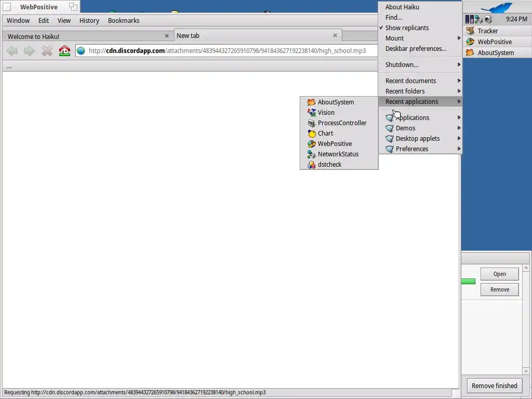This screenshot has height=399, width=532.
Task: Click the network status tray icon
Action: click(x=478, y=19)
